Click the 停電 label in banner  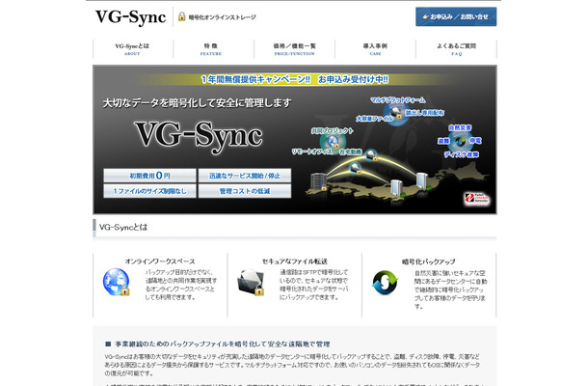click(475, 141)
